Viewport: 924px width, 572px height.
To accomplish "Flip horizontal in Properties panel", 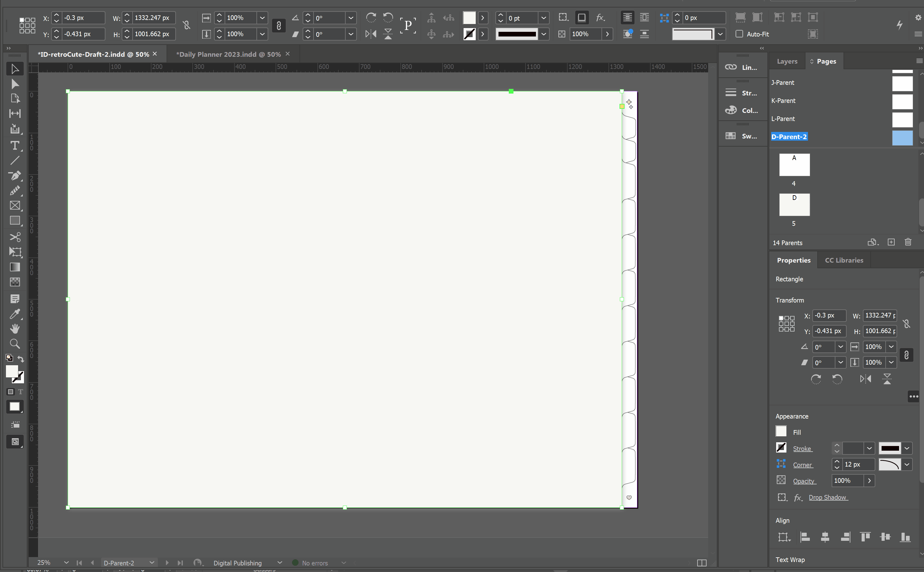I will pyautogui.click(x=865, y=379).
